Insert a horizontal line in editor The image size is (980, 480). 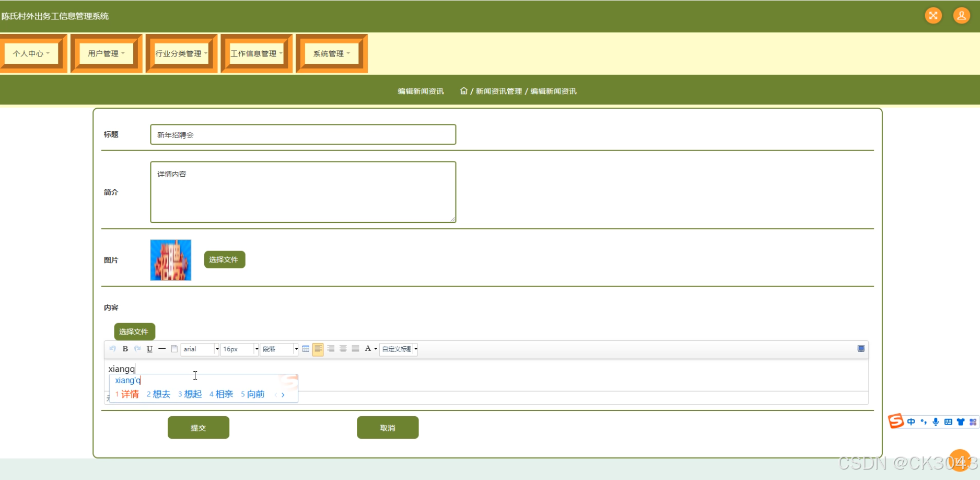(162, 349)
